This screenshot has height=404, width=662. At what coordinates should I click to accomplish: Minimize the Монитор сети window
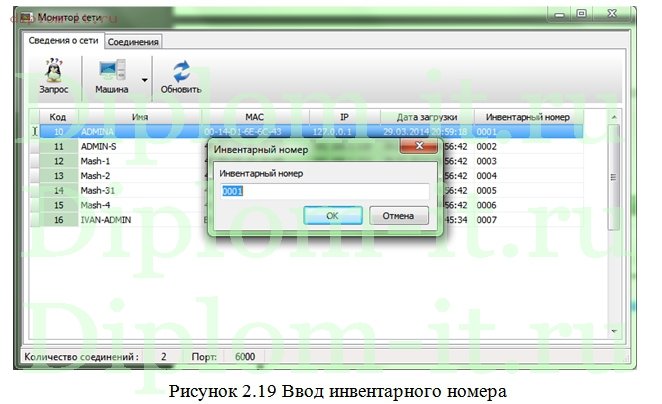point(560,15)
